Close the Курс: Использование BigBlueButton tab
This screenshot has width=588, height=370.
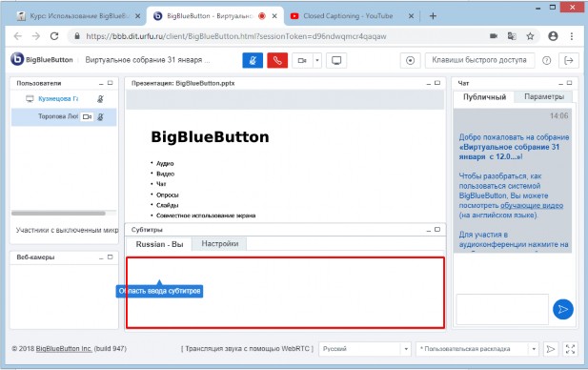point(137,16)
